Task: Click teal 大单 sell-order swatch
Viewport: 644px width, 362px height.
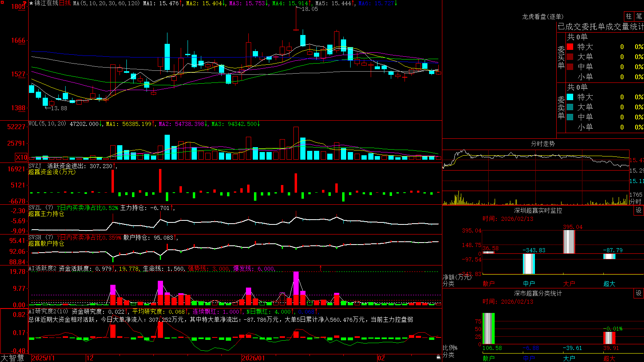Action: (x=570, y=107)
